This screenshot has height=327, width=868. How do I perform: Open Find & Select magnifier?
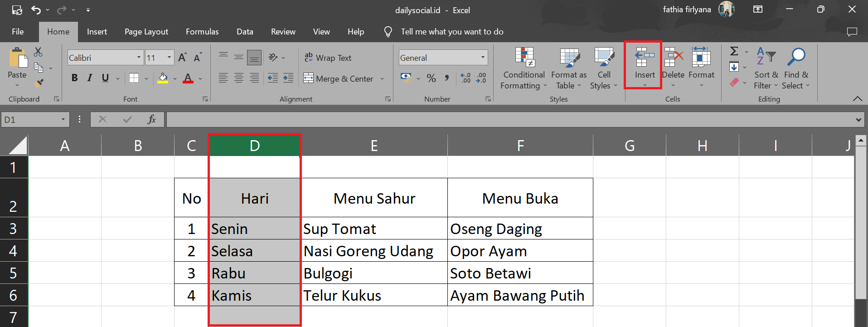pyautogui.click(x=796, y=68)
